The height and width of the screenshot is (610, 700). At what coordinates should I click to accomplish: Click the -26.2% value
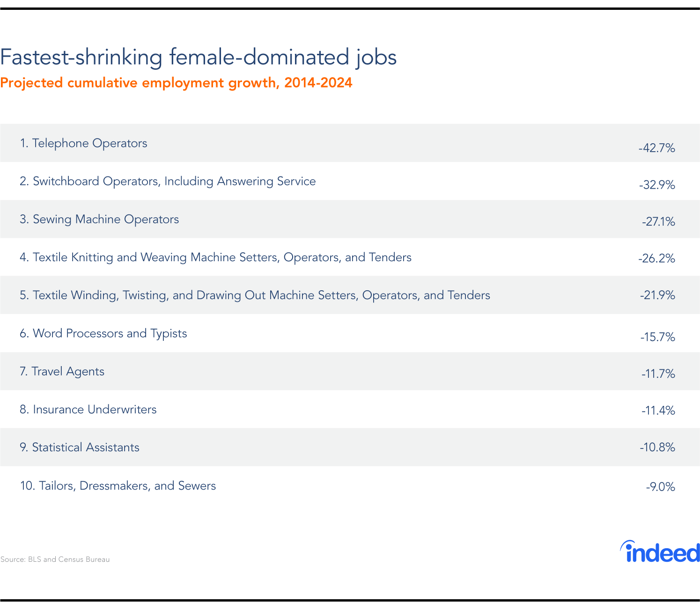pos(657,258)
